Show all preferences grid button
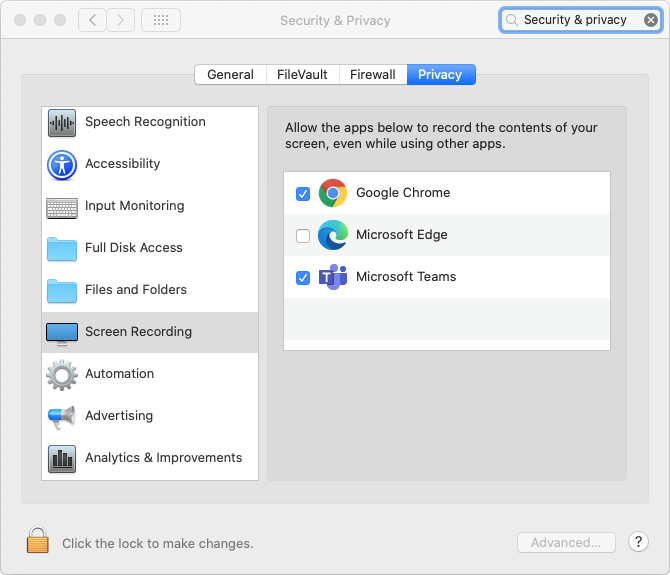670x575 pixels. tap(161, 20)
